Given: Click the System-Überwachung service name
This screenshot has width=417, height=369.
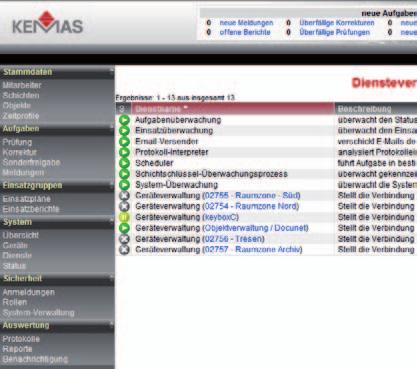Looking at the screenshot, I should pos(176,185).
